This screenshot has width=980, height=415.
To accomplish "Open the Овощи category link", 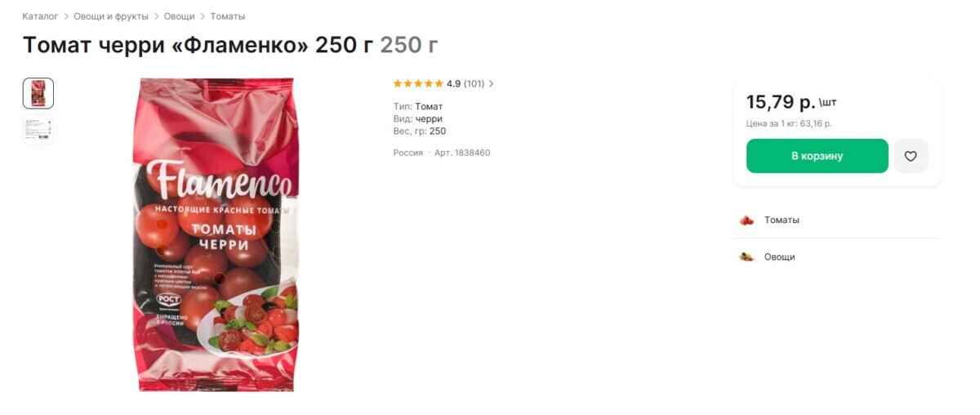I will [780, 257].
